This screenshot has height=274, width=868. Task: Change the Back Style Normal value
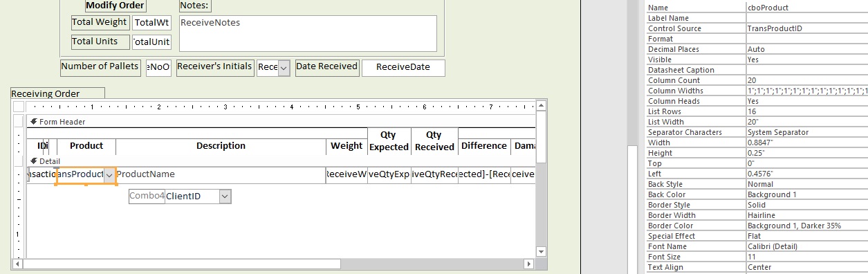807,184
